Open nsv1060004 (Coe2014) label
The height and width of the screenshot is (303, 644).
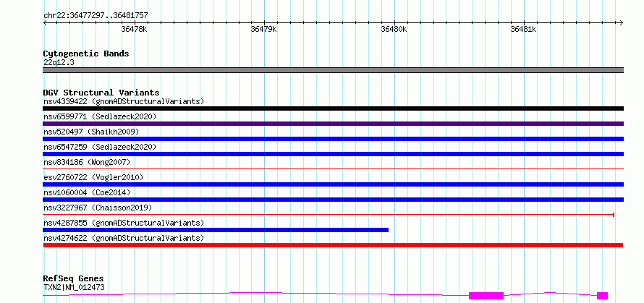click(87, 192)
